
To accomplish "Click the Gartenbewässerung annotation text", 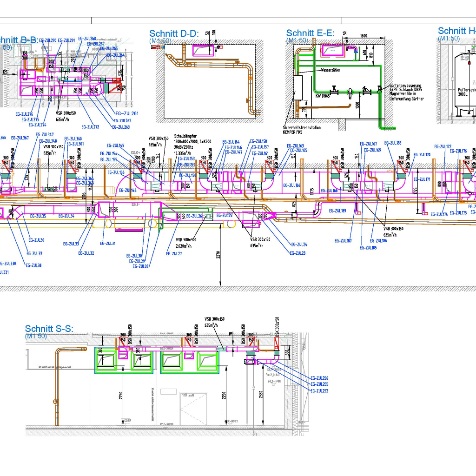I will pyautogui.click(x=405, y=86).
